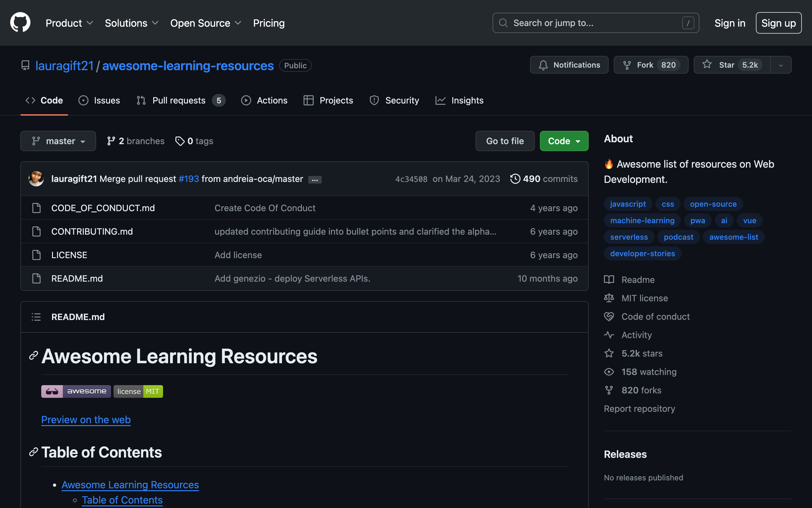Click lauragift21's avatar in commit row
The width and height of the screenshot is (812, 508).
36,179
